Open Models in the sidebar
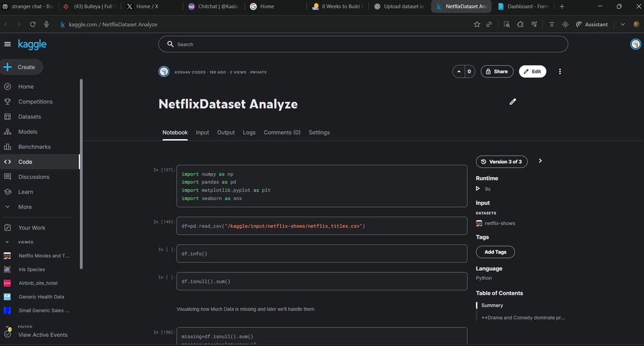The width and height of the screenshot is (644, 346). [x=28, y=132]
